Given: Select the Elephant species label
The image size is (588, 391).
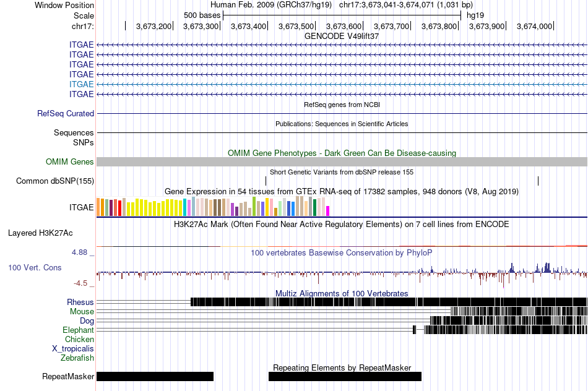Looking at the screenshot, I should tap(78, 330).
